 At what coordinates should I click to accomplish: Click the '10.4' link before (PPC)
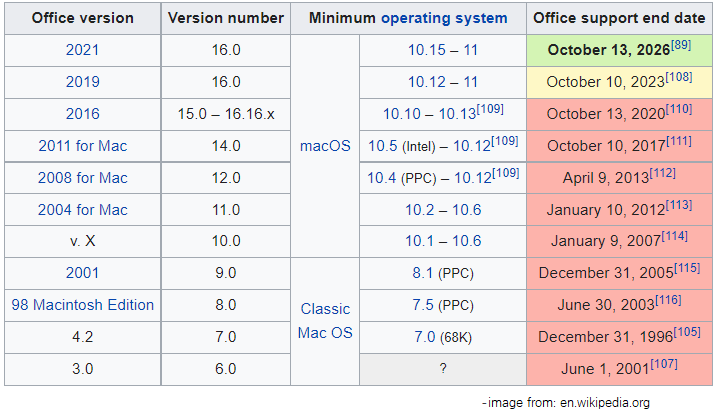click(x=382, y=178)
